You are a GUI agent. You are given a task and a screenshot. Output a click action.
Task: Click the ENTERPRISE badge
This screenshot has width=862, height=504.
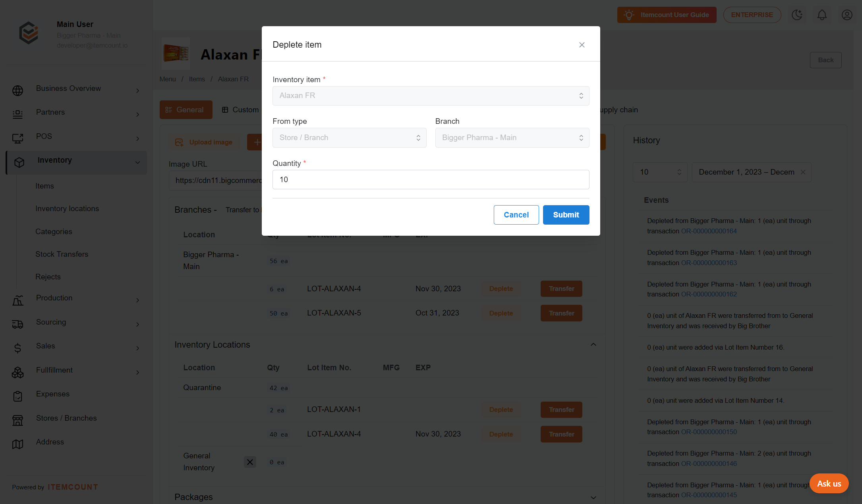point(752,15)
